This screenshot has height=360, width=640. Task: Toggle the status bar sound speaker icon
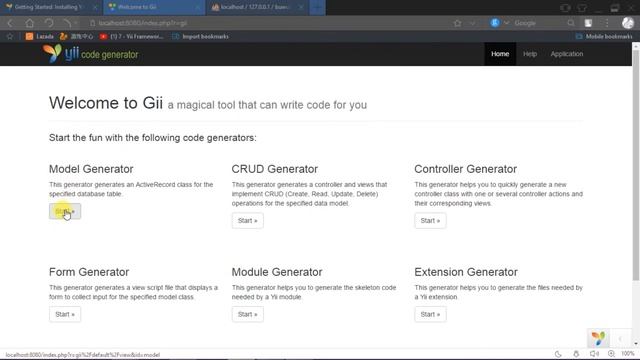(594, 354)
